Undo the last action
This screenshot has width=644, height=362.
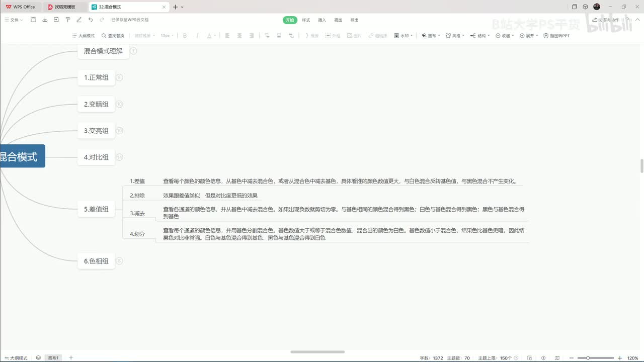(90, 20)
